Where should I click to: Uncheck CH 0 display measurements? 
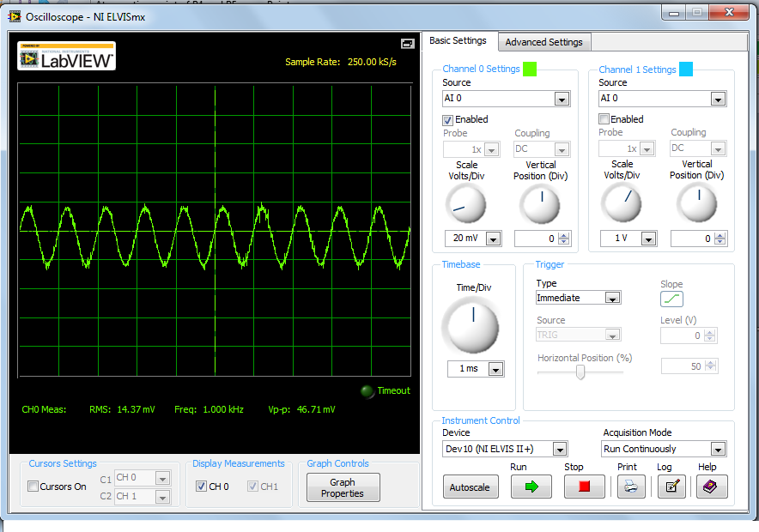(202, 486)
